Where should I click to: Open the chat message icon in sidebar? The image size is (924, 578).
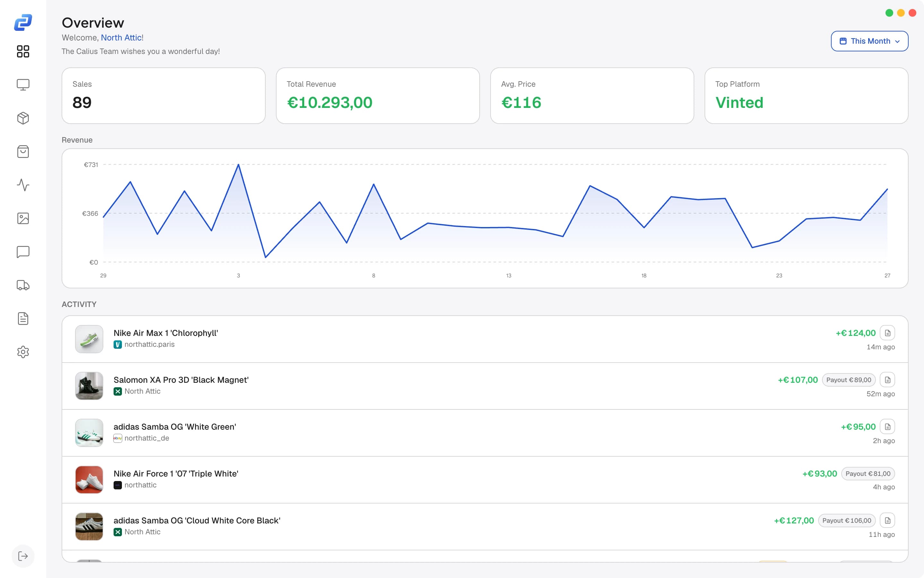coord(23,252)
